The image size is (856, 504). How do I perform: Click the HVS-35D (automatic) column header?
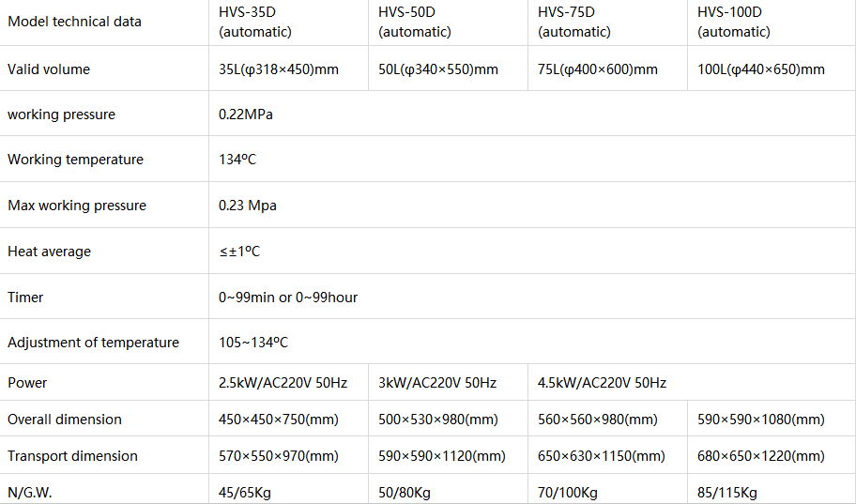(x=255, y=23)
